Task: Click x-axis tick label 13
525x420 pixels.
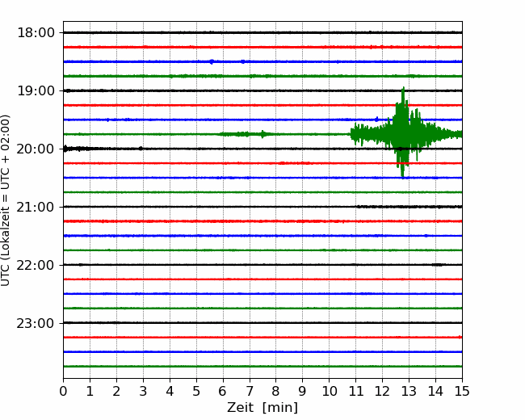Action: [409, 391]
